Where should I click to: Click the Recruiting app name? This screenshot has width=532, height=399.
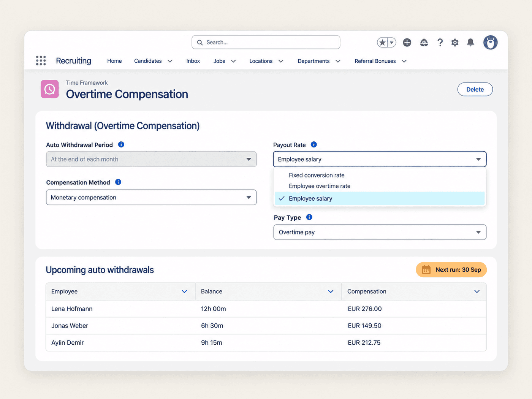click(73, 61)
